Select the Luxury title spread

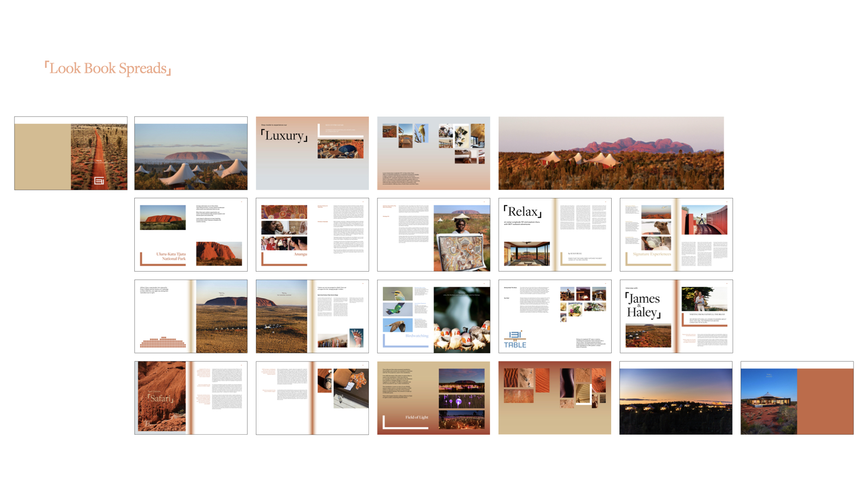312,154
